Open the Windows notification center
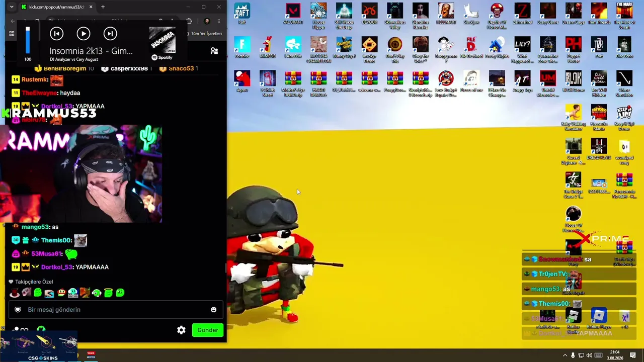Viewport: 644px width, 362px height. (x=633, y=355)
